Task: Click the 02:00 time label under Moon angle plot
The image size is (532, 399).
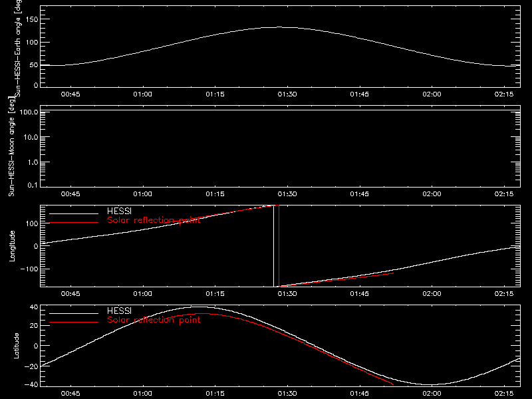Action: tap(432, 194)
